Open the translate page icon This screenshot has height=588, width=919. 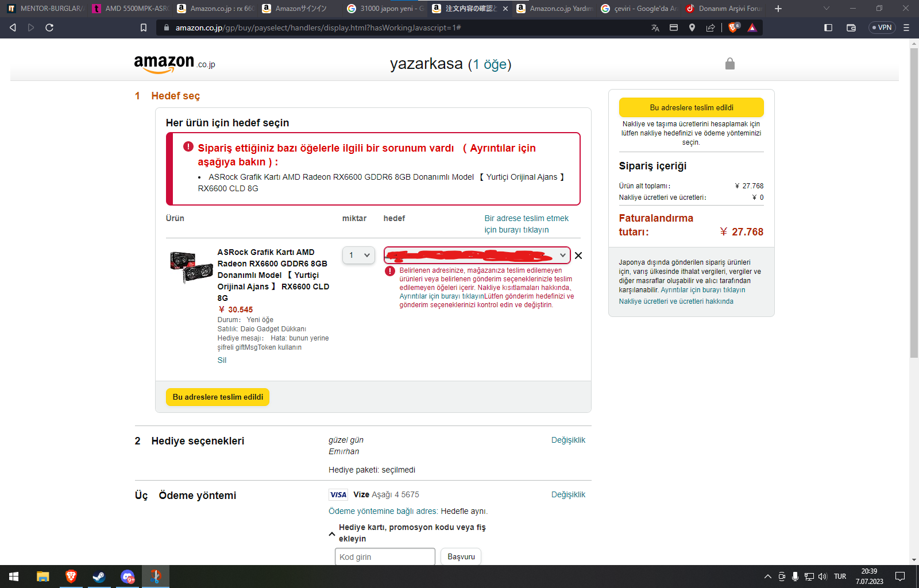coord(655,28)
